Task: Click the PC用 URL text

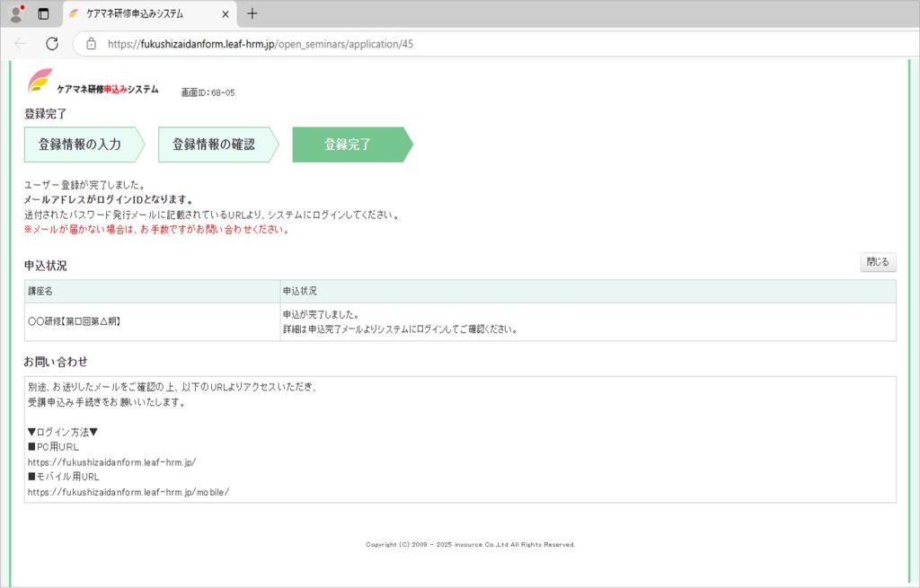Action: click(x=111, y=462)
